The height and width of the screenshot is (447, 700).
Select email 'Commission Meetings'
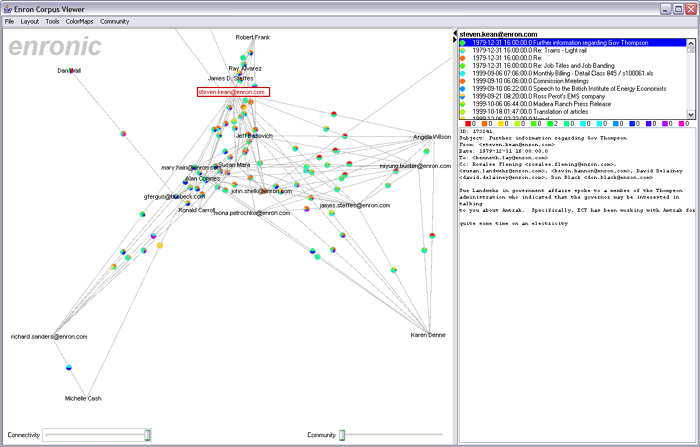point(573,81)
